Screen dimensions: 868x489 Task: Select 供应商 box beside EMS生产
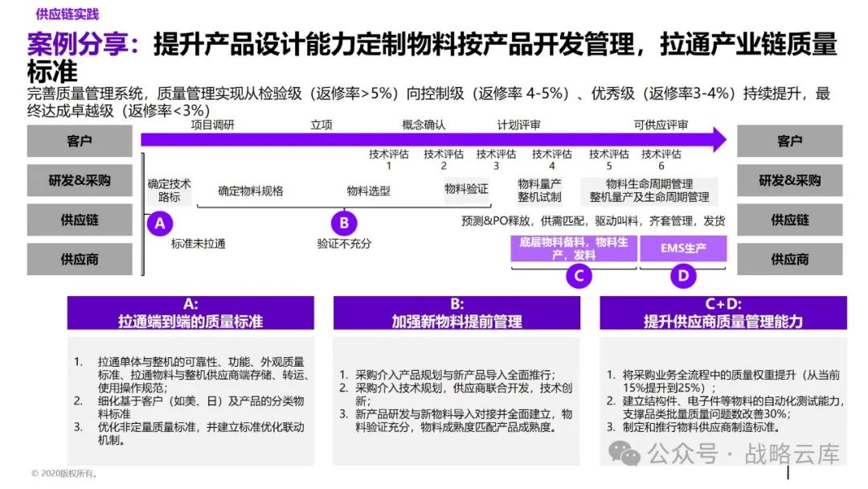790,259
